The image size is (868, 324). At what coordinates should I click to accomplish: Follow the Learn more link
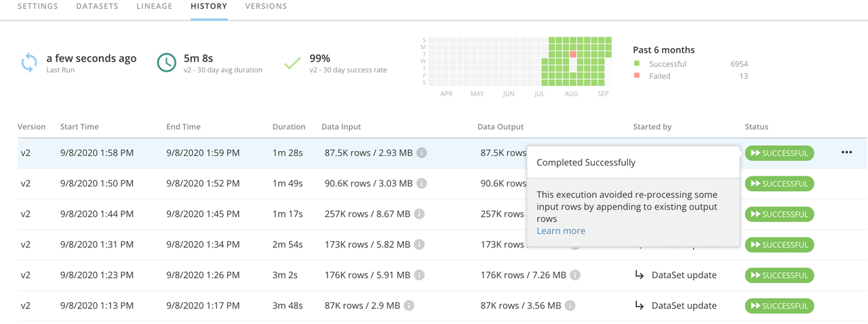(561, 231)
